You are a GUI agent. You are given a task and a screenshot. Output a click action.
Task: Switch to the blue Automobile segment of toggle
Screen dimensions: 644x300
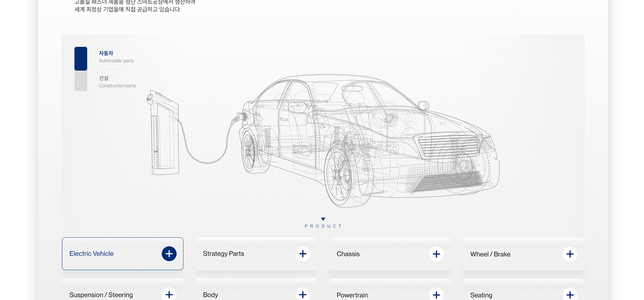point(81,59)
